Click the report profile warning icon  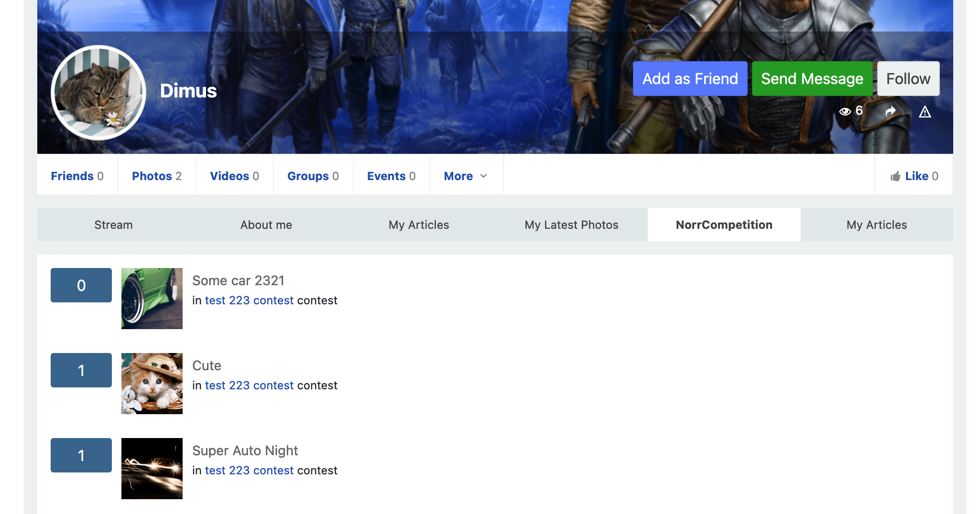[x=926, y=111]
